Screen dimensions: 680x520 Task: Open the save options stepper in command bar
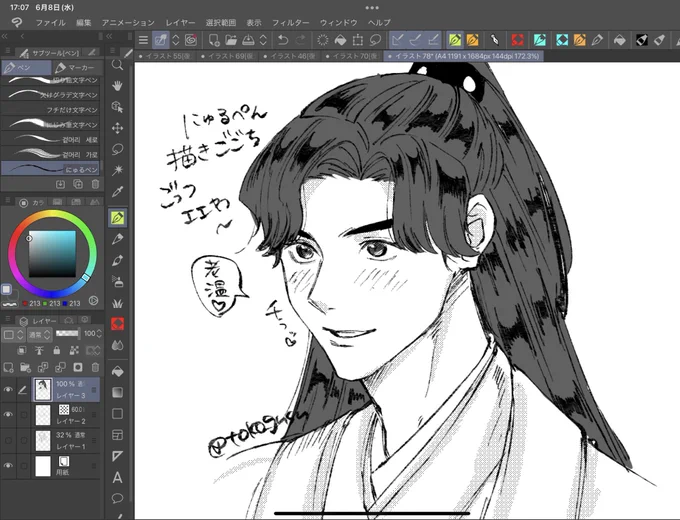(x=263, y=40)
